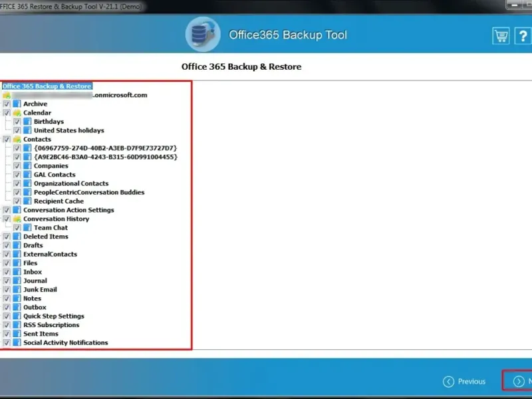Click the Team Chat folder icon
Screen dimensions: 532x399
coord(27,227)
